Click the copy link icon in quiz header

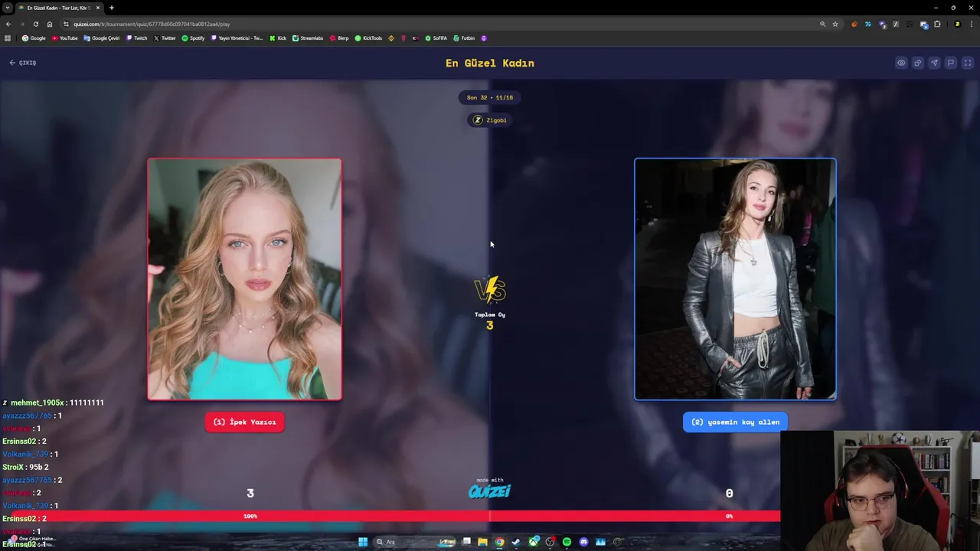917,63
